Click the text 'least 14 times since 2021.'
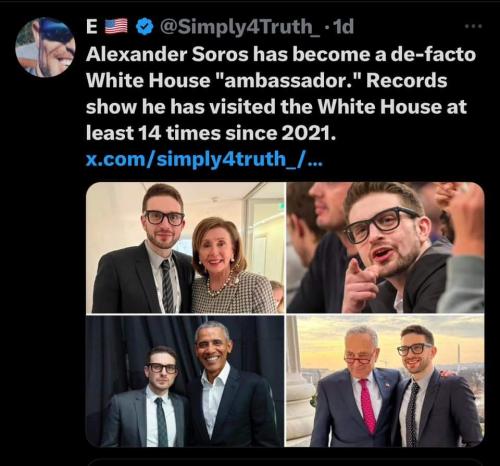 (211, 133)
